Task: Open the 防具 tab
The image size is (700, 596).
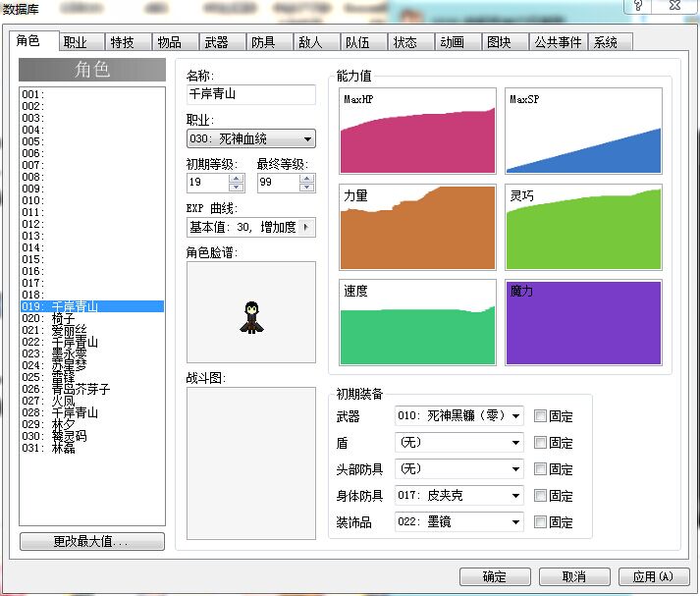Action: [270, 42]
